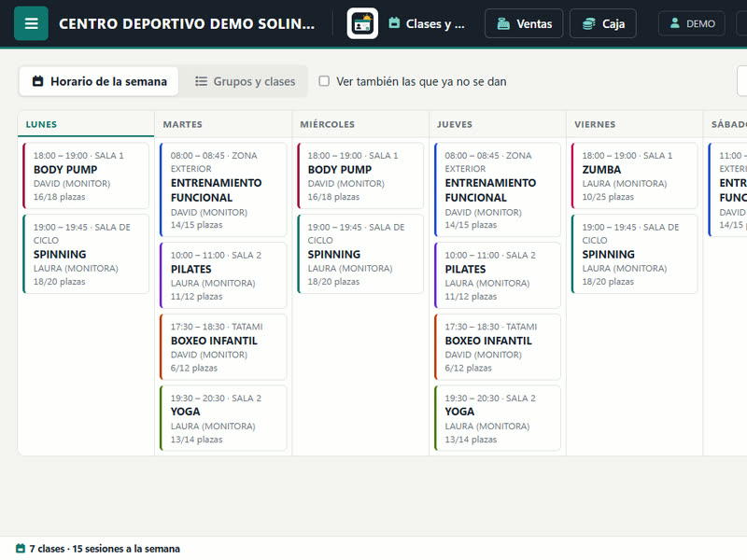Open Thursday's ENTRENAMIENTO FUNCIONAL class card

498,189
